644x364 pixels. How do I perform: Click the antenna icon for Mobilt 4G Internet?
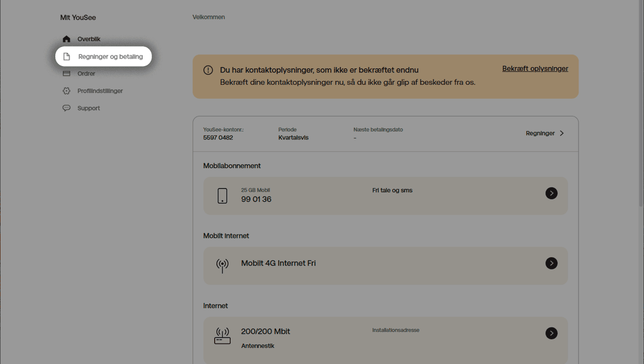[x=222, y=266]
